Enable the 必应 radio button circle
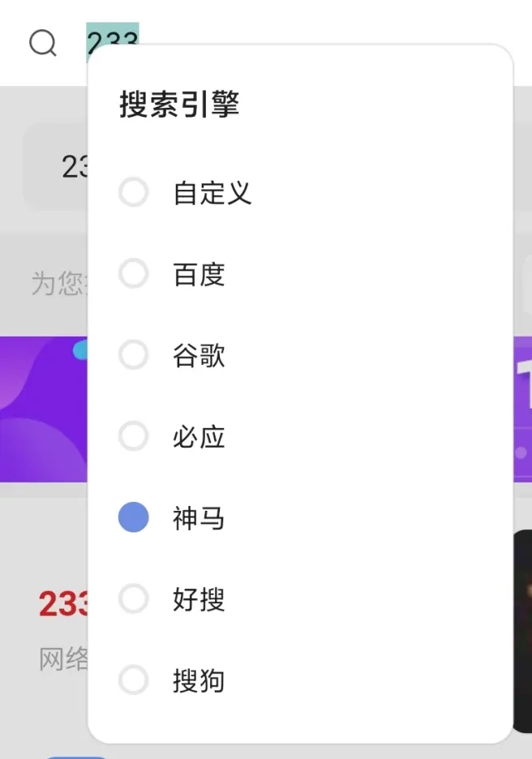The height and width of the screenshot is (759, 532). tap(134, 437)
